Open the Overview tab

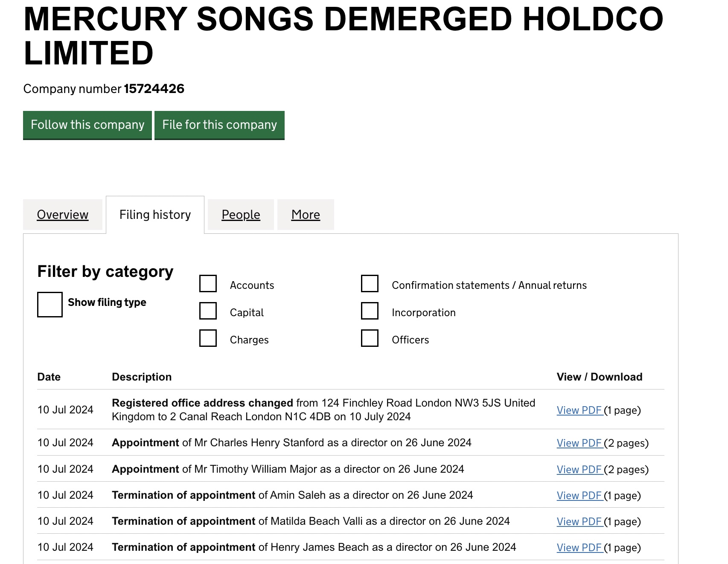coord(63,215)
